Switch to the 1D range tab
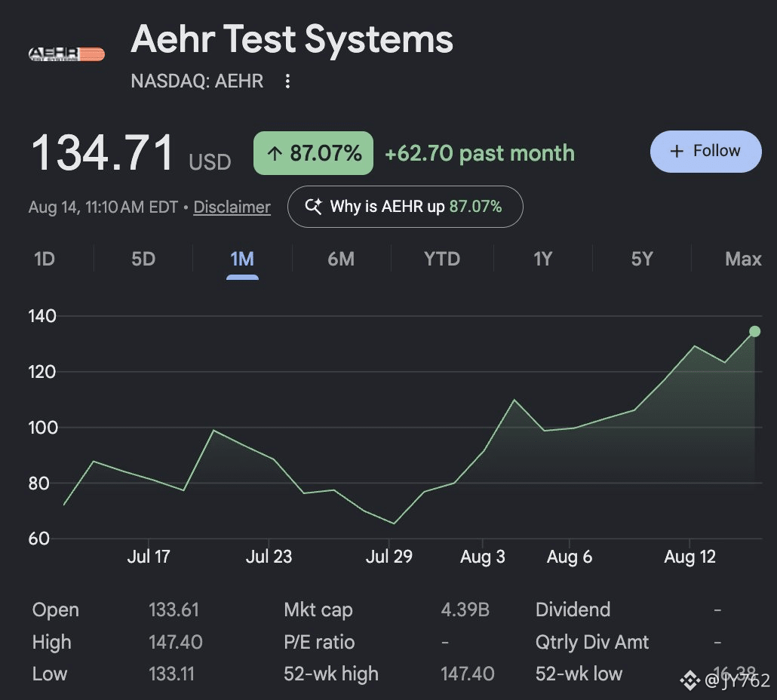The height and width of the screenshot is (700, 777). point(44,259)
